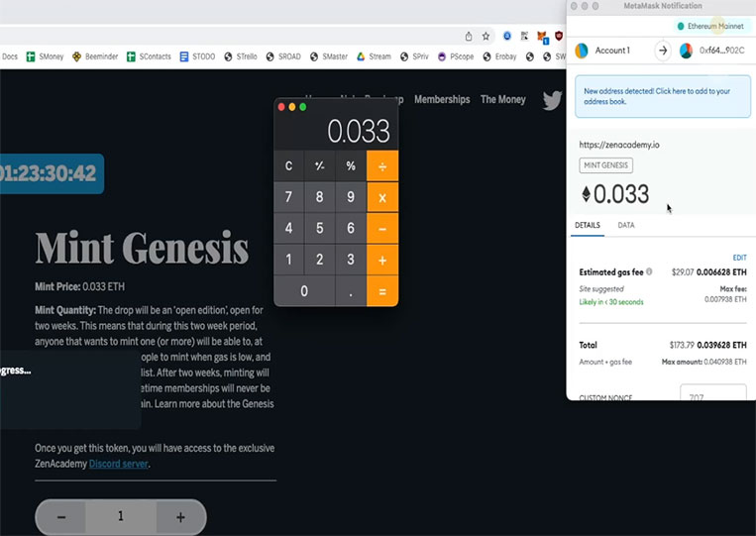Open Erobay bookmark
The image size is (756, 536).
[499, 56]
